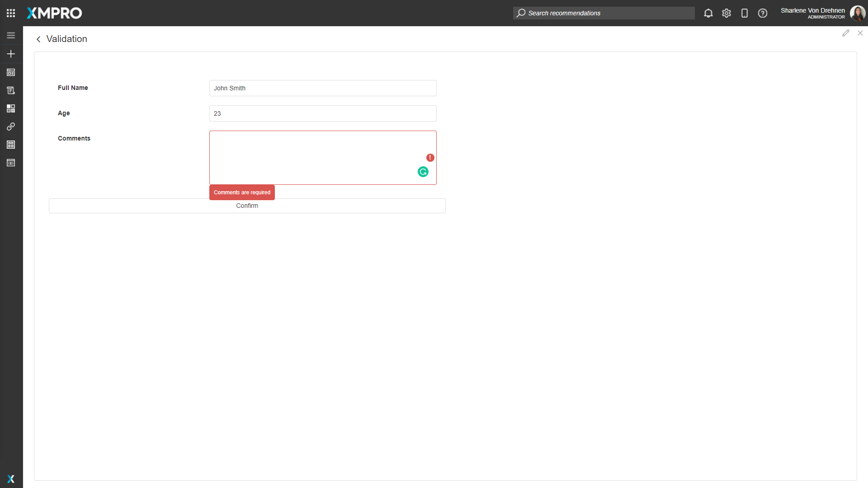
Task: Click the Full Name text box
Action: point(322,88)
